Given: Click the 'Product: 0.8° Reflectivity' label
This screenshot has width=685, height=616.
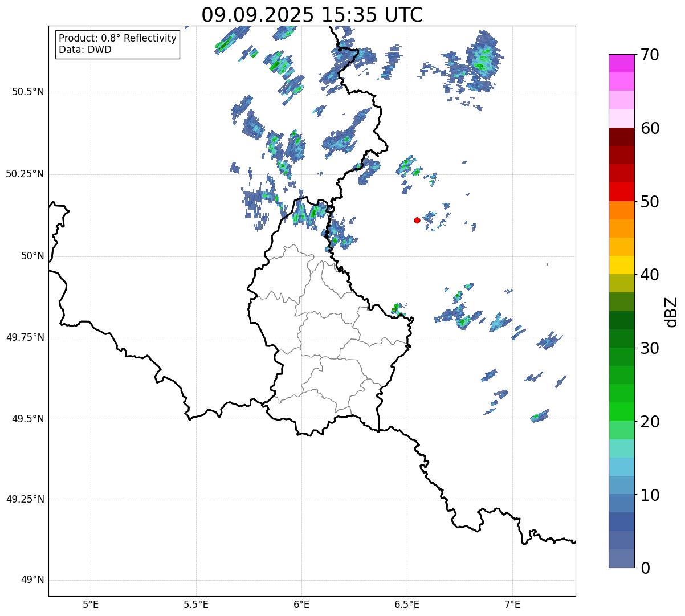Looking at the screenshot, I should point(118,38).
